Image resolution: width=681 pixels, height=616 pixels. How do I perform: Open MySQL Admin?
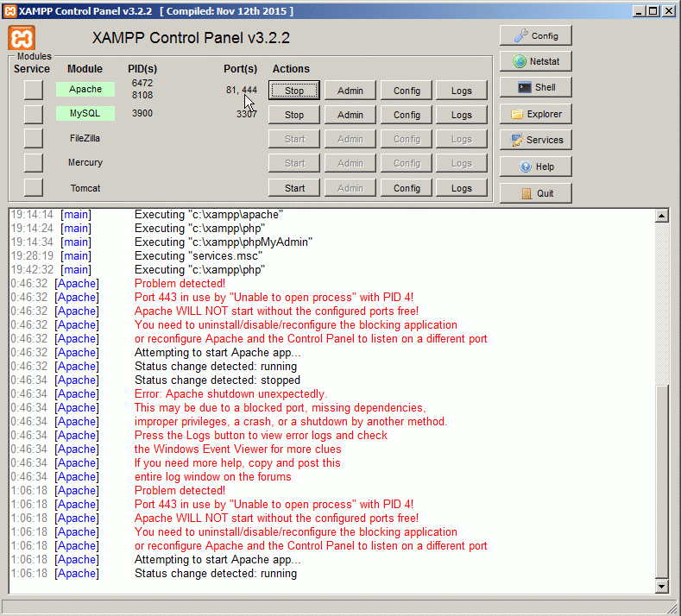point(350,115)
